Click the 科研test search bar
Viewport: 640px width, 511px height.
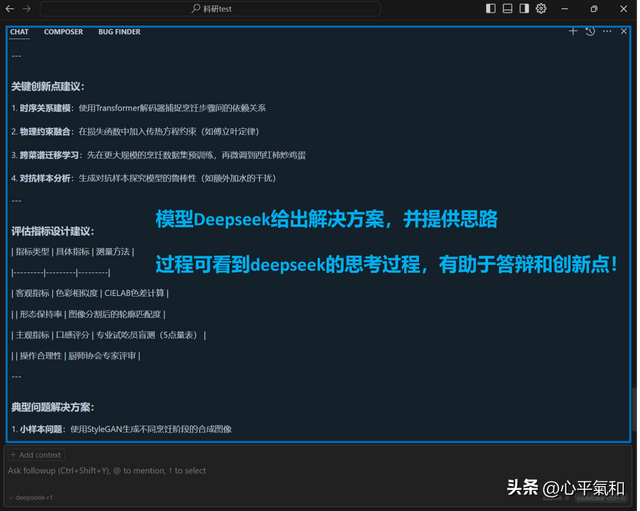283,9
